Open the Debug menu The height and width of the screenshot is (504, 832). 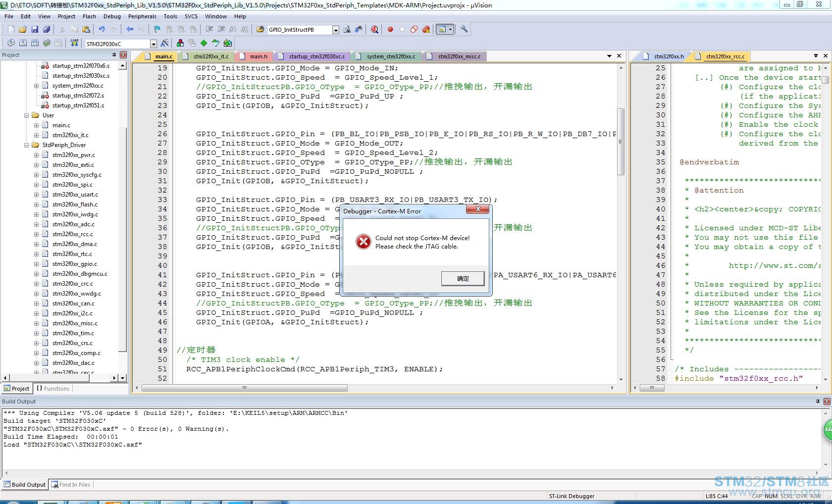click(112, 16)
